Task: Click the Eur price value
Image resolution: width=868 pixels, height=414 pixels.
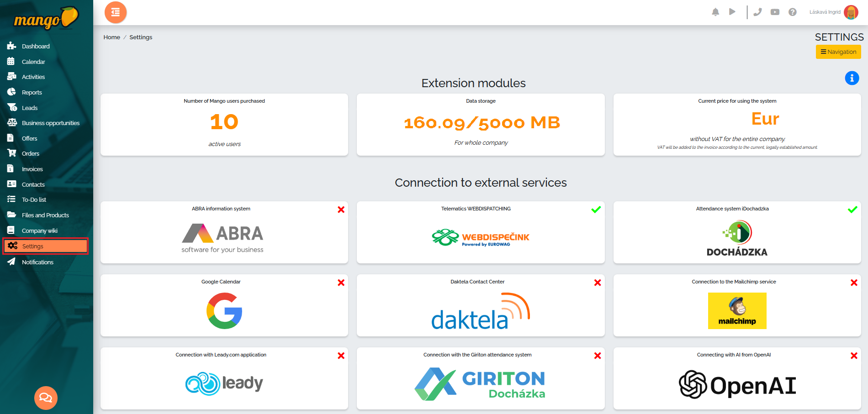Action: tap(765, 119)
